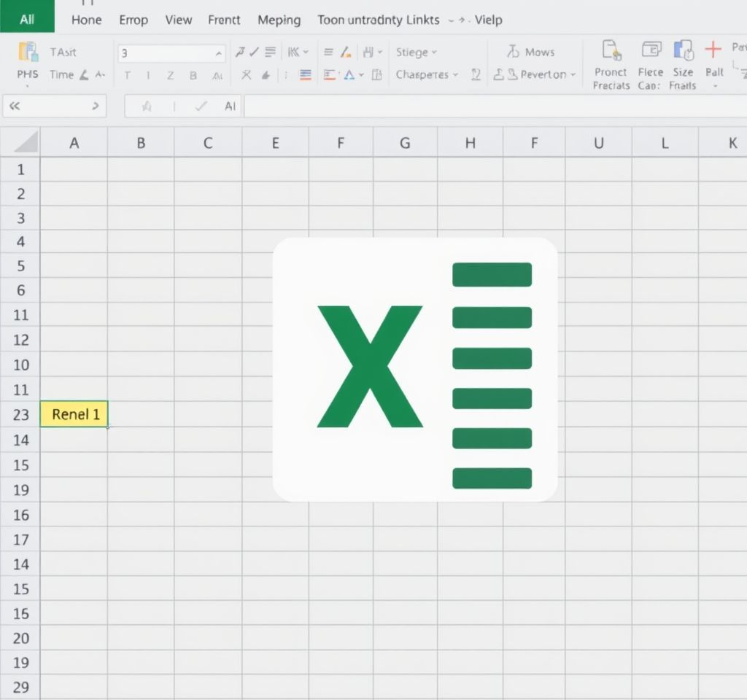
Task: Select the yellow Renel 1 cell
Action: pos(74,414)
